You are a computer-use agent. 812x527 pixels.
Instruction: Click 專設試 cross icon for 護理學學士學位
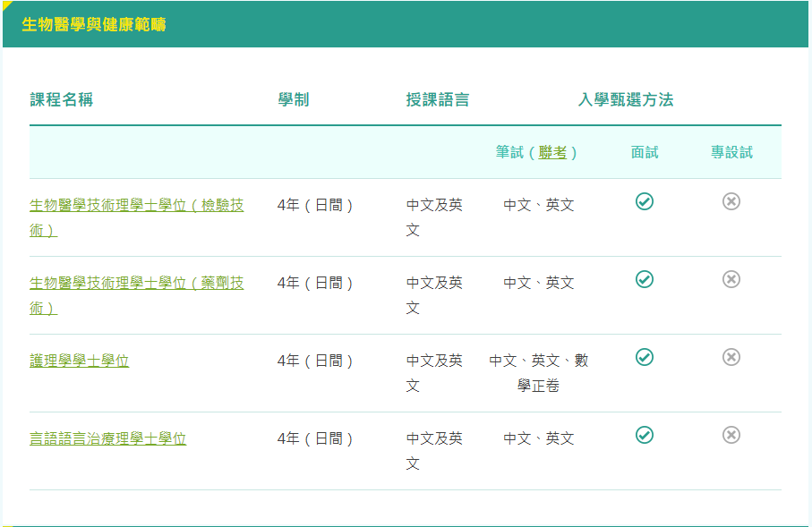coord(731,357)
